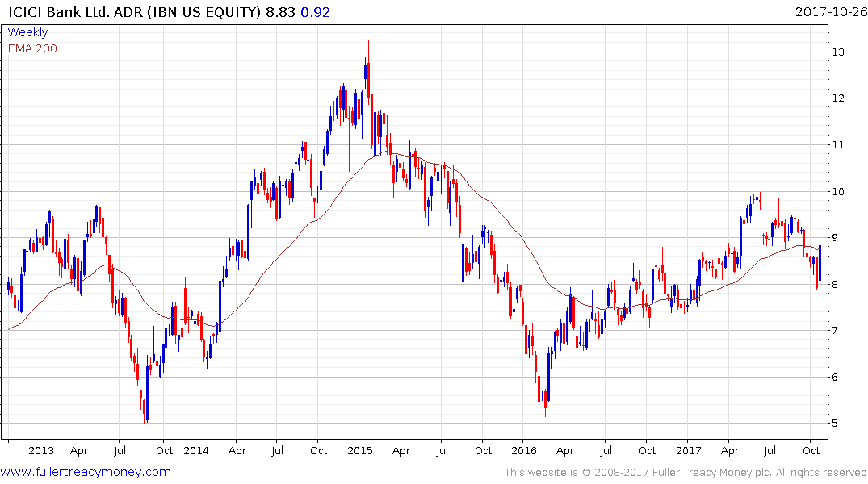Click the Oct label before 2015
The width and height of the screenshot is (868, 484).
pos(318,450)
